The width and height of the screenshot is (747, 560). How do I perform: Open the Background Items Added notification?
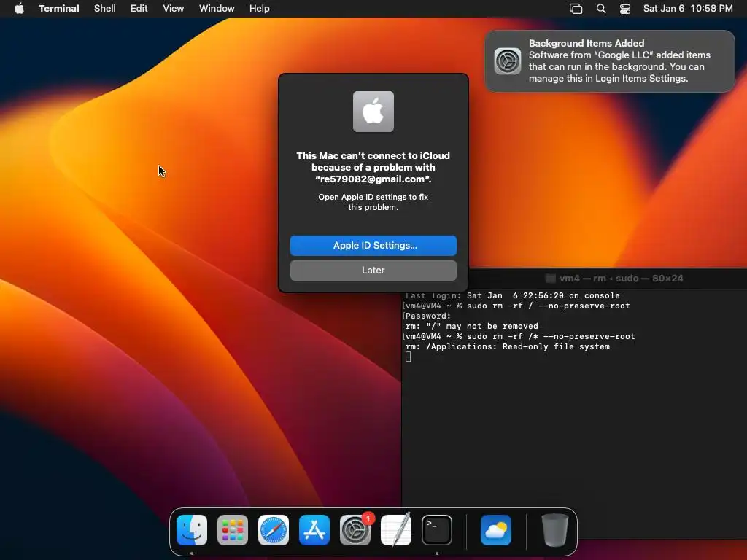tap(609, 61)
